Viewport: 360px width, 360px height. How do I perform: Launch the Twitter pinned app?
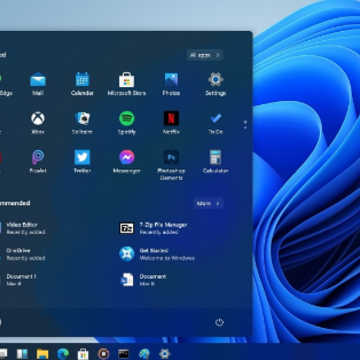(82, 162)
